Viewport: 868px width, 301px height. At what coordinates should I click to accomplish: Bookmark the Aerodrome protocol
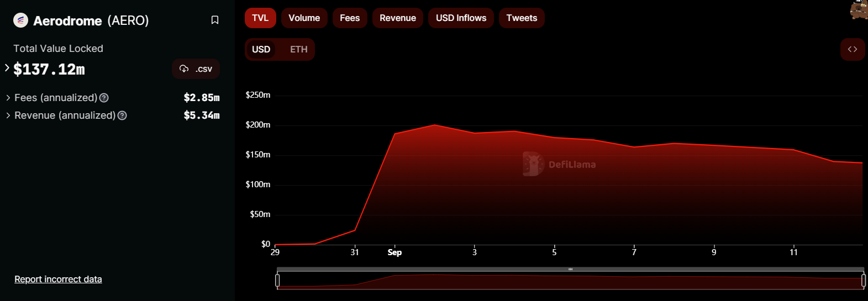(215, 20)
